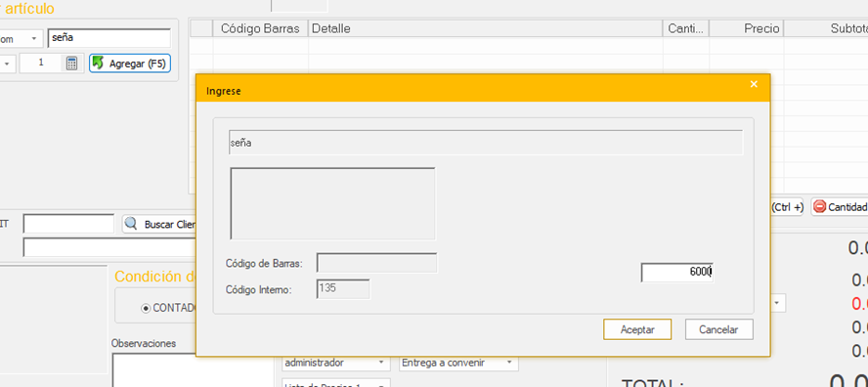This screenshot has height=387, width=868.
Task: Click the Cancelar button
Action: pyautogui.click(x=718, y=329)
